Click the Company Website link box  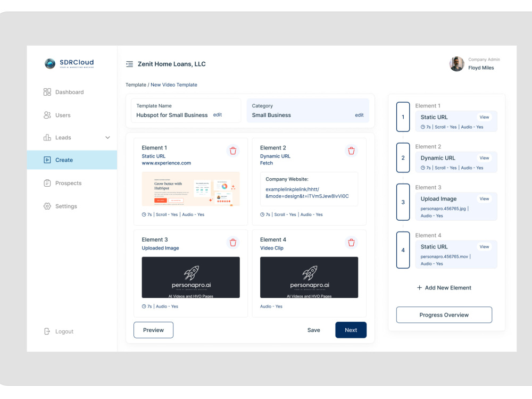[309, 189]
